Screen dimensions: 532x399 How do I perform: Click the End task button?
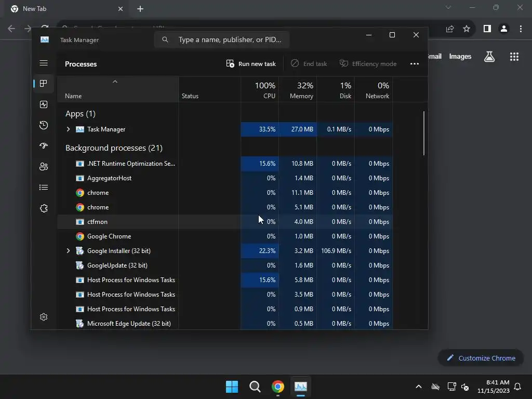point(309,64)
